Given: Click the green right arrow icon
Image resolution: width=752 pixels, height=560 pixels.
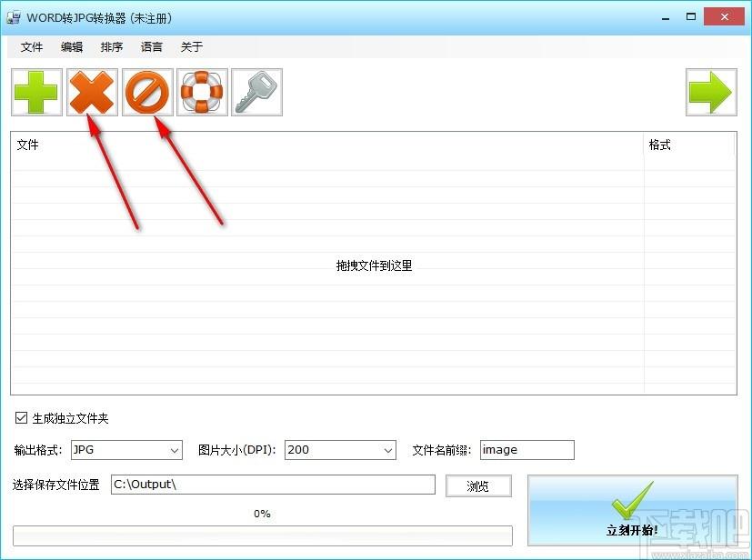Looking at the screenshot, I should coord(711,92).
